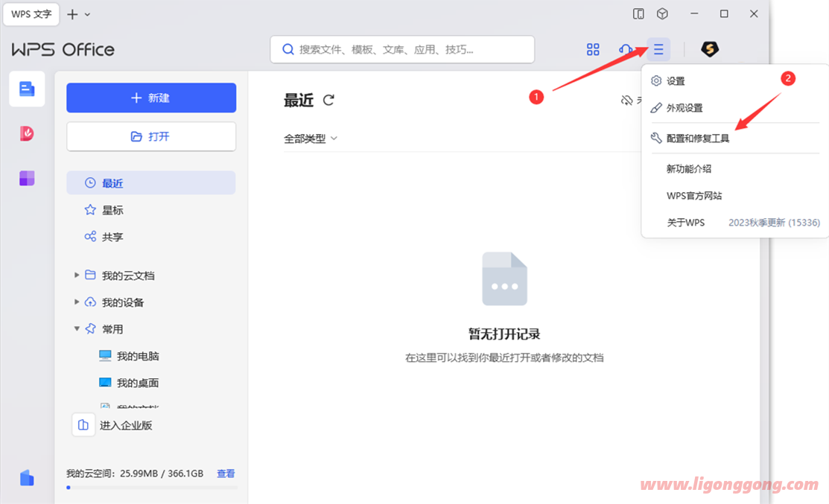829x504 pixels.
Task: Click the share icon beside 共享
Action: (90, 237)
